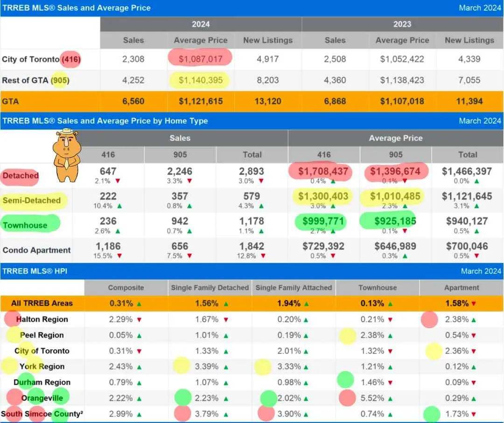Click the 2024 column group header
Screen dimensions: 504x423
[201, 24]
